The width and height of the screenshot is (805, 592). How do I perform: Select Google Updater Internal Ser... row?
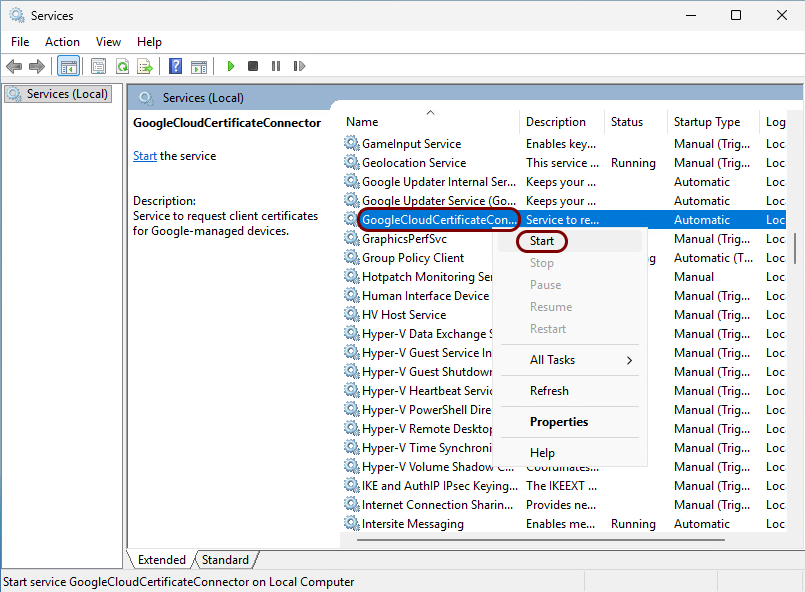pos(563,181)
